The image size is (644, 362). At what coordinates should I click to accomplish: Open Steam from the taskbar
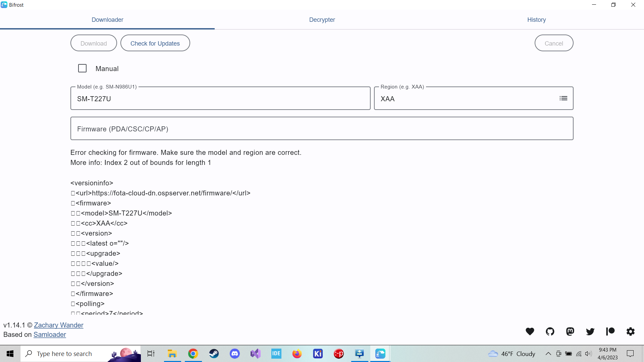[x=214, y=354]
